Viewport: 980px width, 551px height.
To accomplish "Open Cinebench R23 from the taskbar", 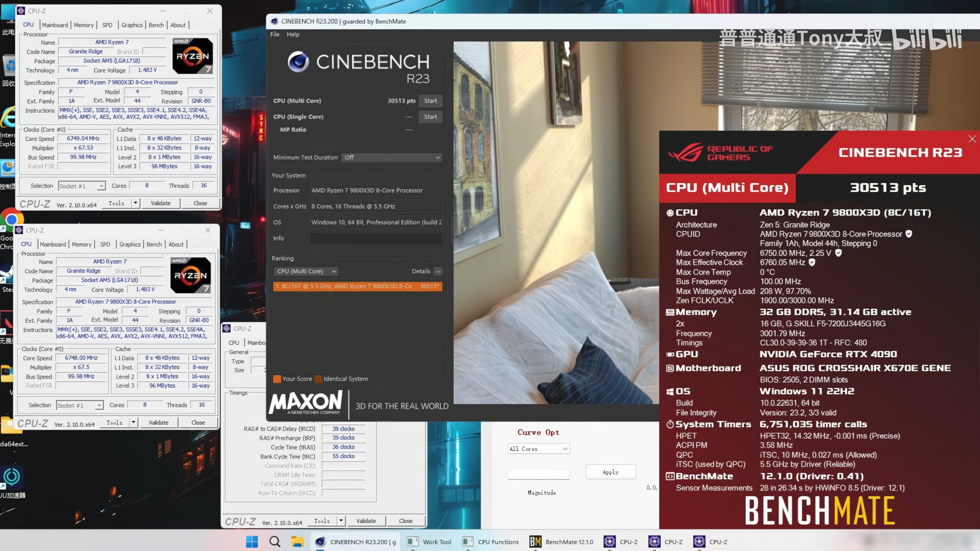I will (x=355, y=542).
